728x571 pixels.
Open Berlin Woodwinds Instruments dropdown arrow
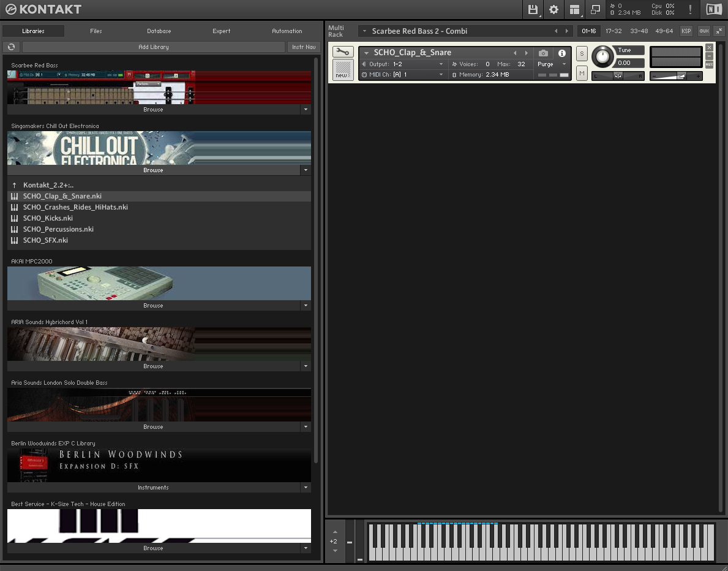point(306,487)
